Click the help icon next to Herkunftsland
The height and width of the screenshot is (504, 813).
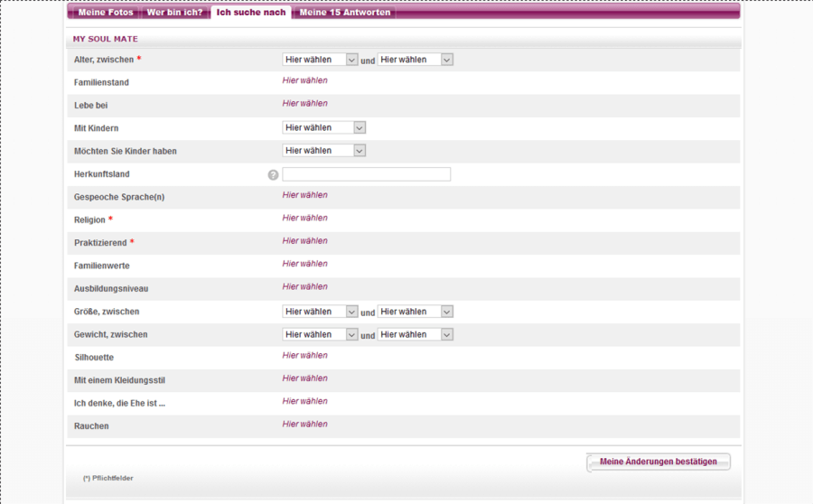click(273, 174)
